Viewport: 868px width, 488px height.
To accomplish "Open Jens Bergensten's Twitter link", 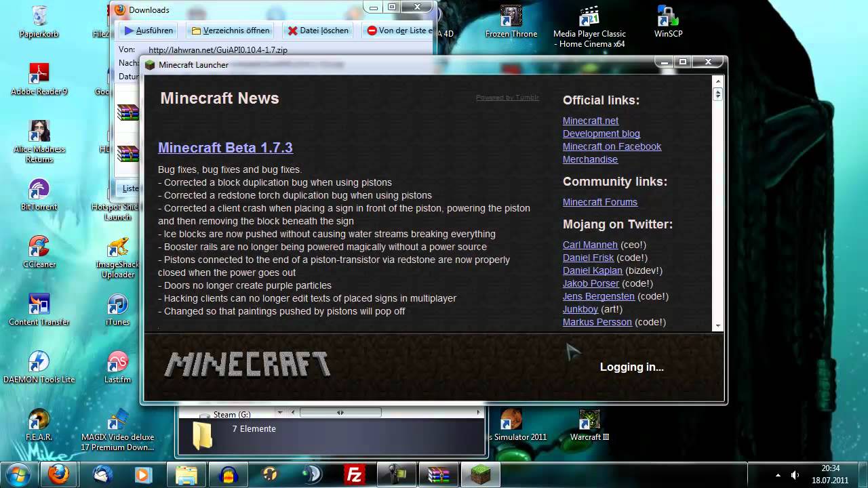I will click(599, 296).
